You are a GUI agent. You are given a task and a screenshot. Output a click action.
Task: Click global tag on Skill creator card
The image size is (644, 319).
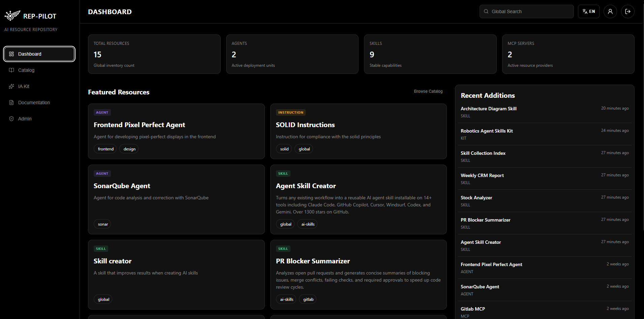[x=103, y=299]
